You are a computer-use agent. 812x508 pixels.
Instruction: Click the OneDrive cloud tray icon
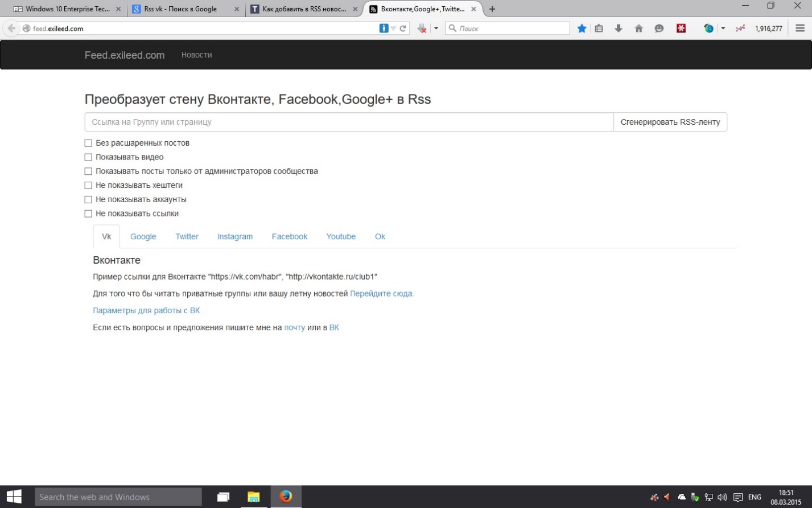pos(681,497)
